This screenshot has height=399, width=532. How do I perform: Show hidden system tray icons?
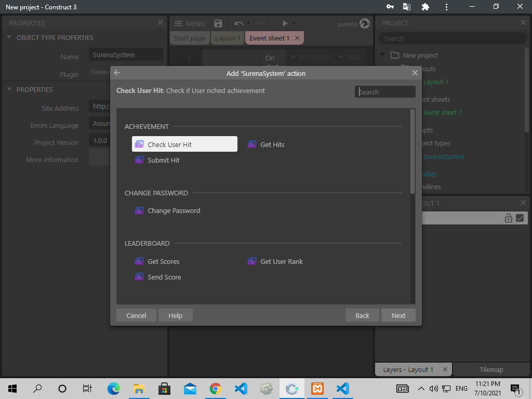click(x=421, y=389)
